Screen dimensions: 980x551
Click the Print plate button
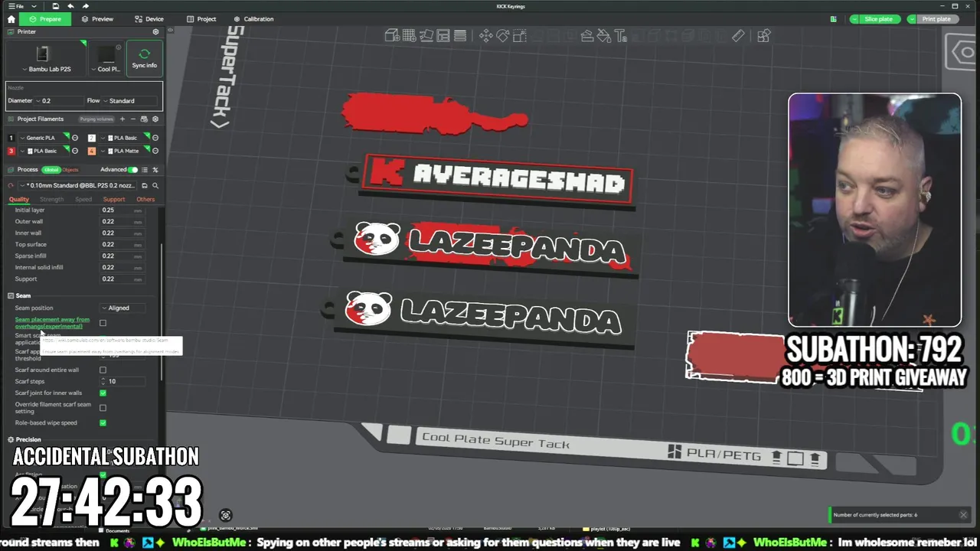[x=936, y=19]
